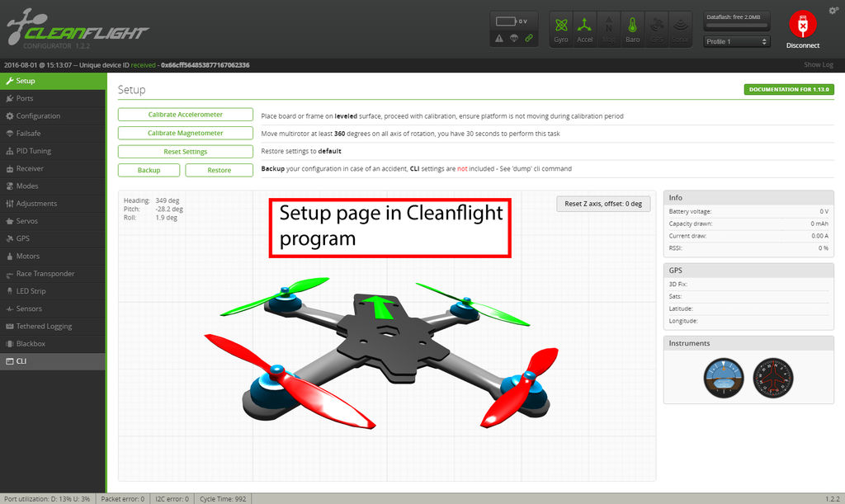Click version 1.2.2 in status bar
845x504 pixels.
[833, 499]
